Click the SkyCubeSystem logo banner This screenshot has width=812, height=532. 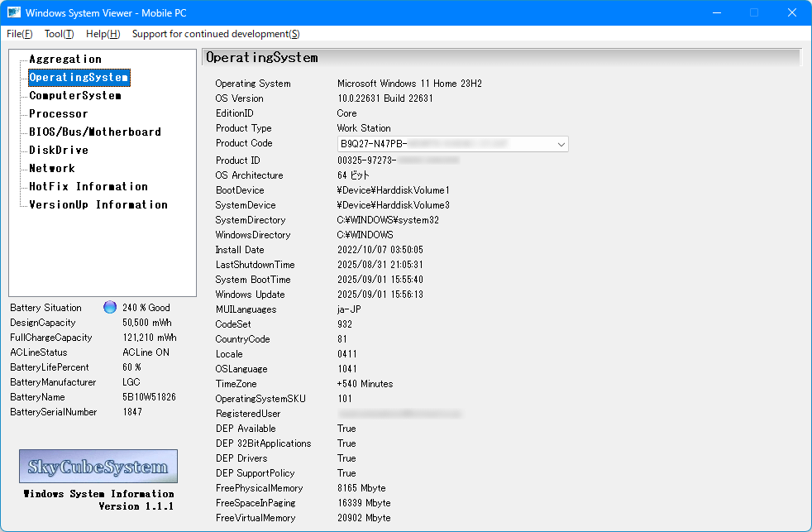tap(98, 466)
